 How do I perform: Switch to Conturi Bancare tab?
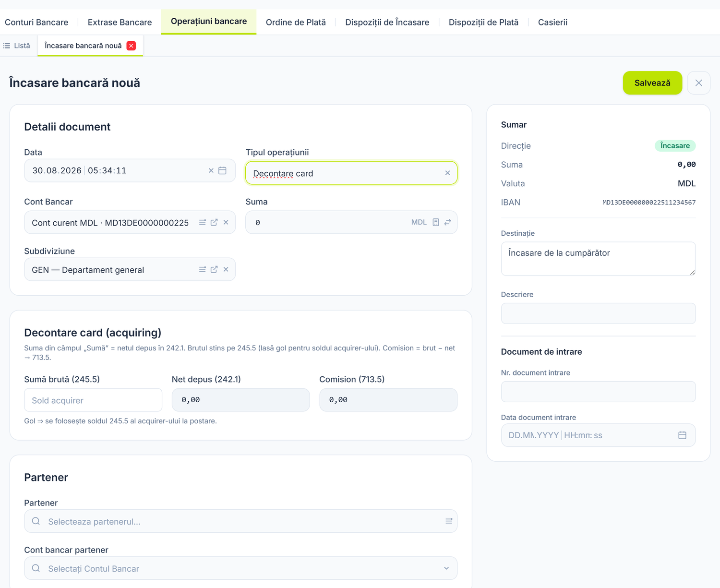pyautogui.click(x=36, y=22)
